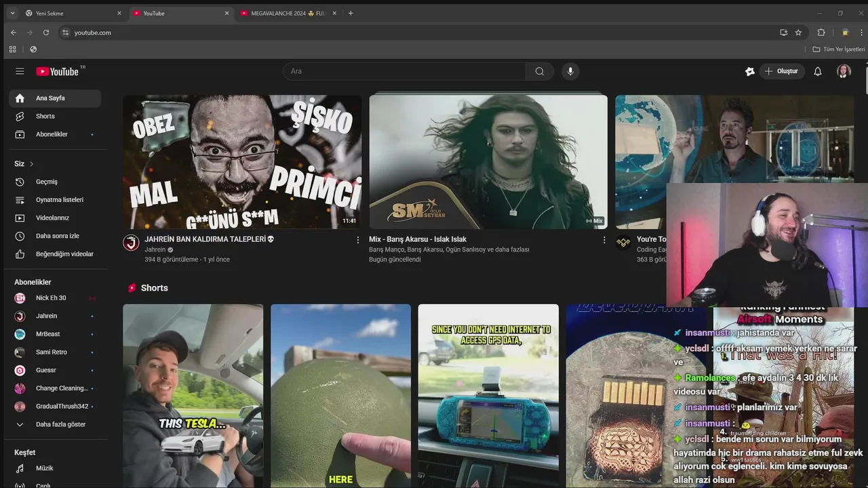The width and height of the screenshot is (868, 488).
Task: Close the Yeni Sekme tab
Action: (x=119, y=13)
